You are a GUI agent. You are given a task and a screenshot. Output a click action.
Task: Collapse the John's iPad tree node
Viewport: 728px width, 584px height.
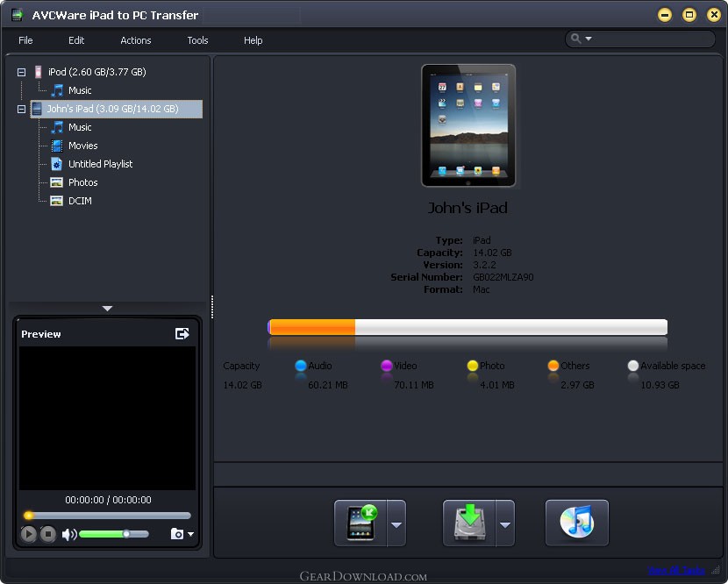(21, 109)
